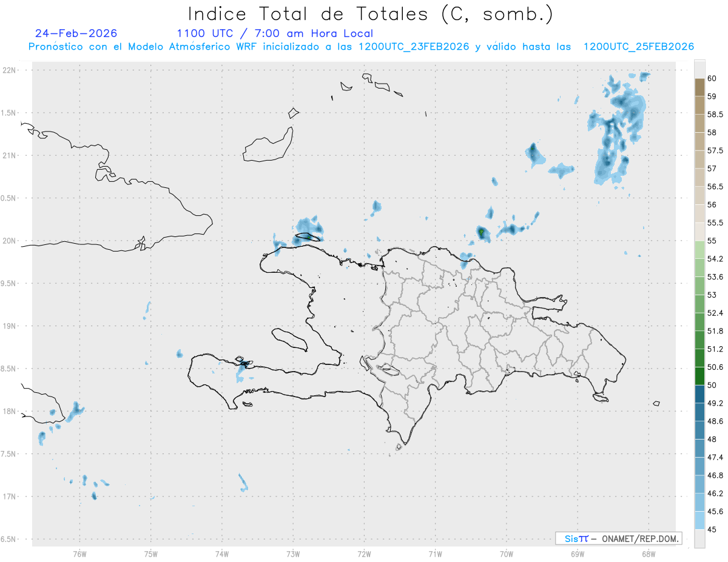
Task: Click the colorbar value '50'
Action: [712, 385]
